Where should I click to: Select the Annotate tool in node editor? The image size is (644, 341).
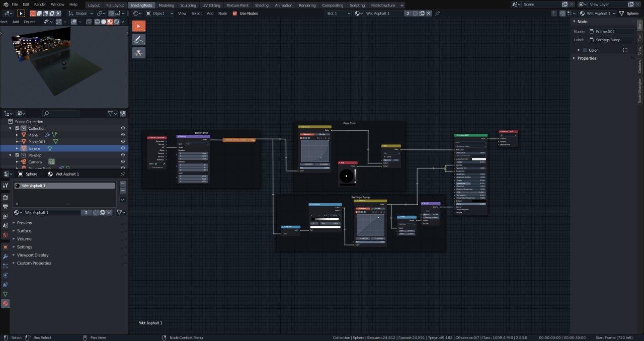(139, 39)
